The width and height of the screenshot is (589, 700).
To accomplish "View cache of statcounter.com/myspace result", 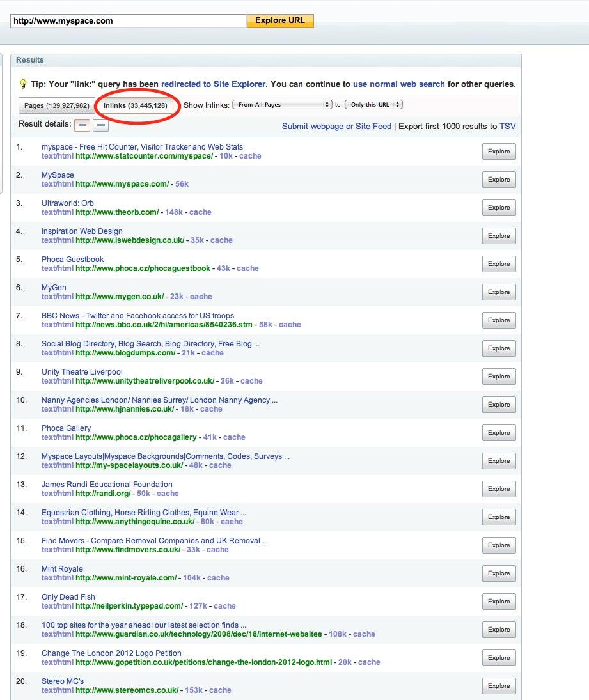I will (250, 156).
